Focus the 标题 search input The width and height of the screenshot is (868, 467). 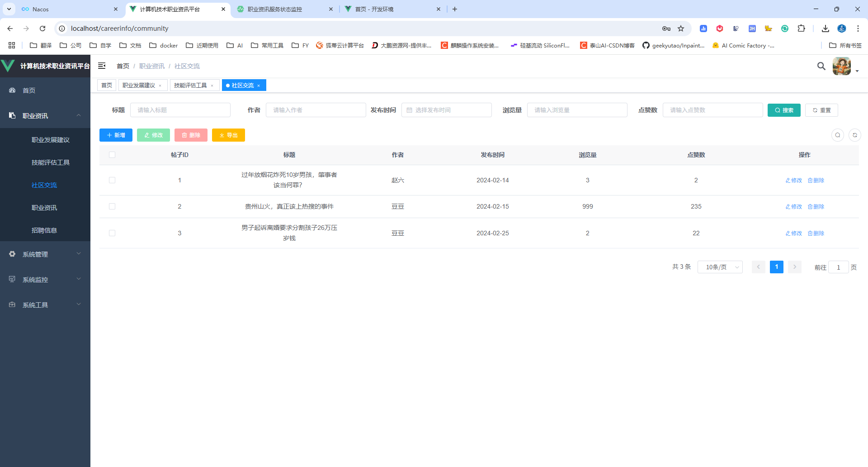(180, 110)
